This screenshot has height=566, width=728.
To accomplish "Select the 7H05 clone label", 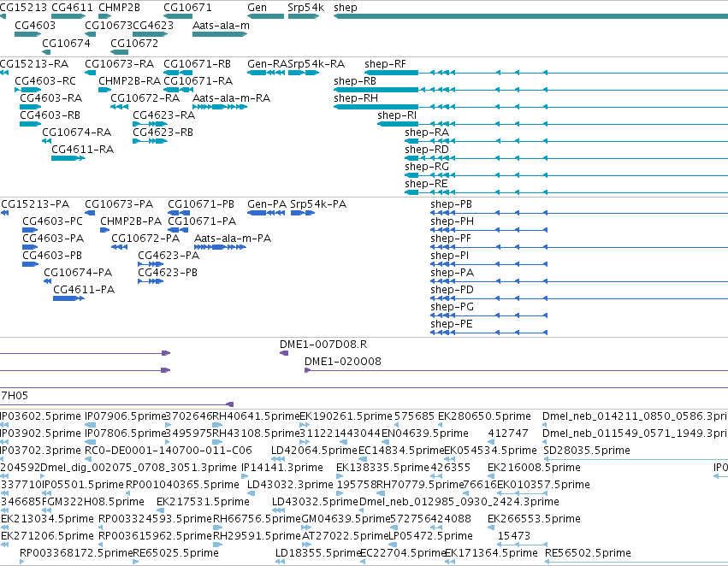I will [15, 396].
